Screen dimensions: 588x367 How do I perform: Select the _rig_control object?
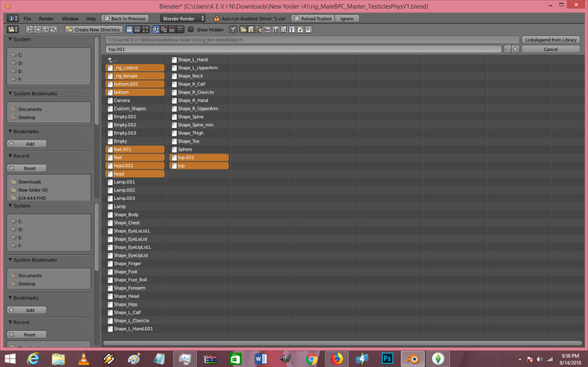point(135,67)
